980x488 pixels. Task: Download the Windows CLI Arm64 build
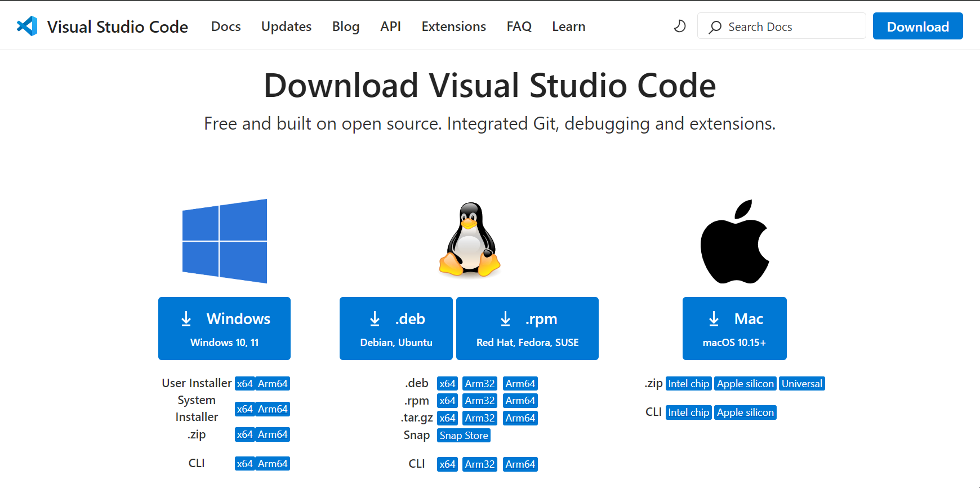click(273, 464)
